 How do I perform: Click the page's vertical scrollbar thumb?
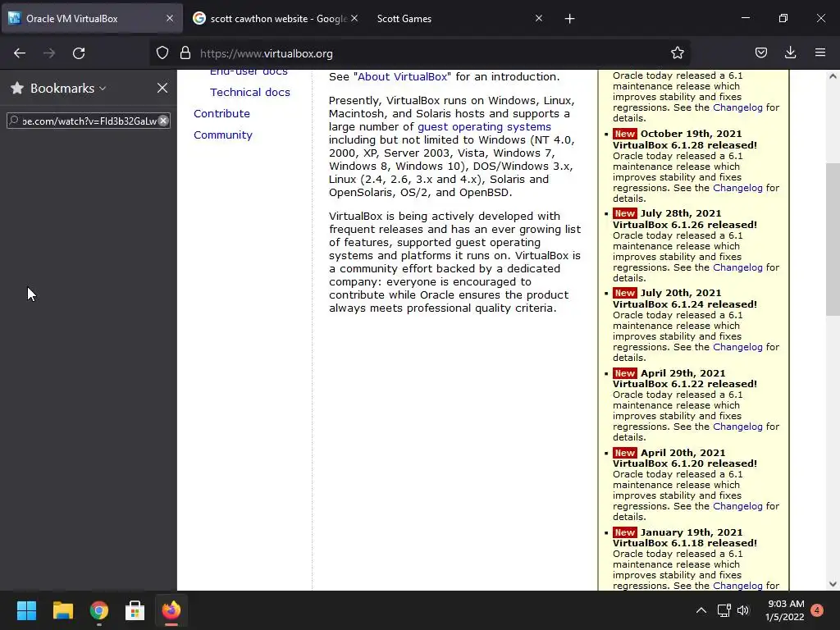(x=833, y=240)
